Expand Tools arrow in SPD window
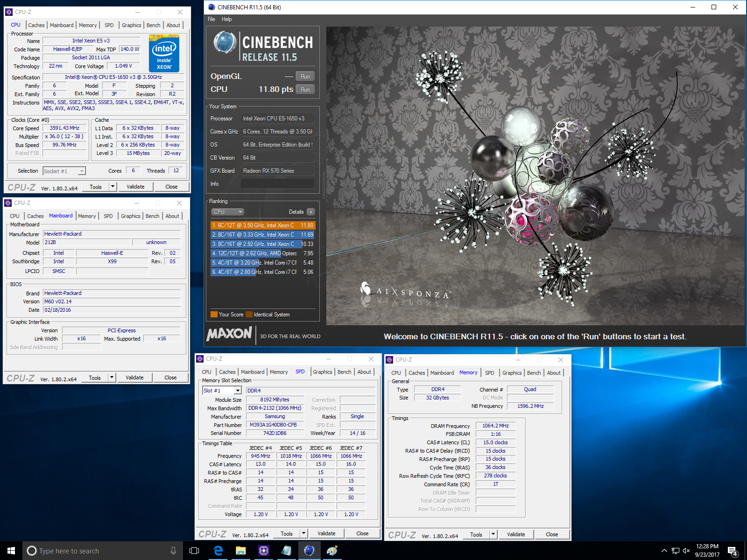The image size is (747, 560). coord(303,533)
